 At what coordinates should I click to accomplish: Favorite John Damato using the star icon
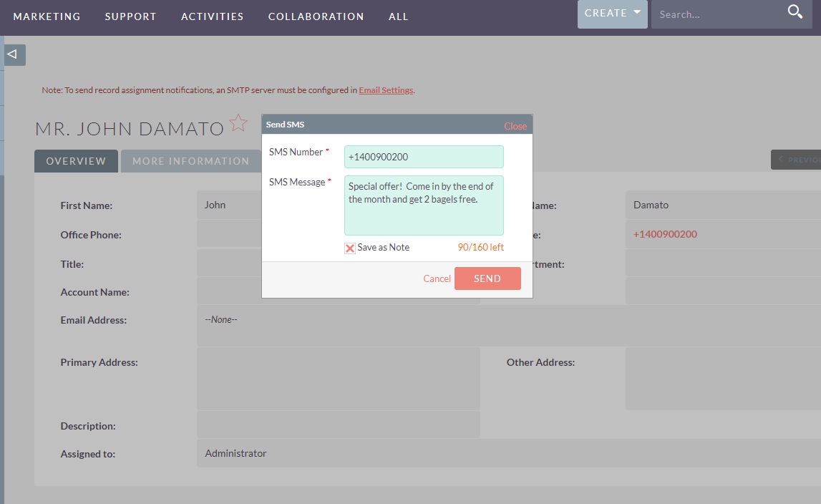(x=238, y=123)
